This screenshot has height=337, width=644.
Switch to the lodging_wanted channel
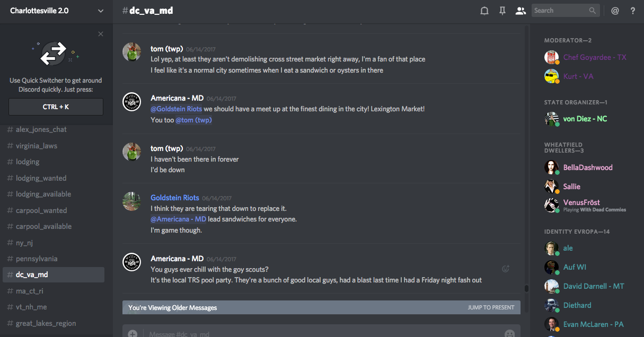pos(41,178)
